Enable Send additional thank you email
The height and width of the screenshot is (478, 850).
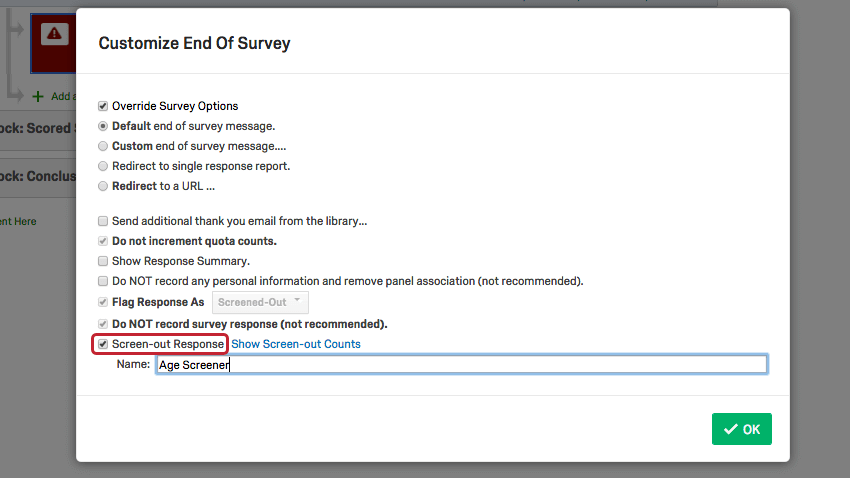pyautogui.click(x=103, y=221)
